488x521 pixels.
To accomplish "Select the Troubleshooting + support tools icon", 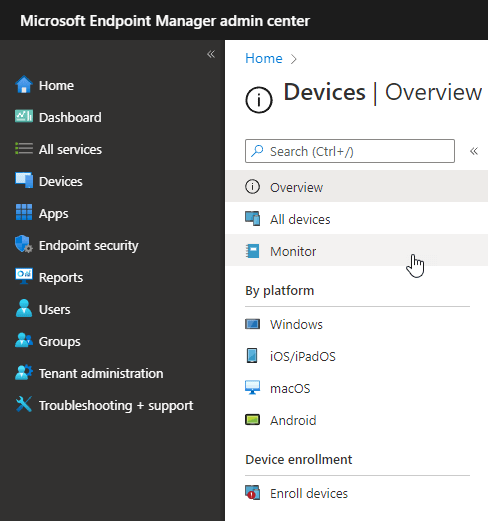I will pyautogui.click(x=24, y=404).
